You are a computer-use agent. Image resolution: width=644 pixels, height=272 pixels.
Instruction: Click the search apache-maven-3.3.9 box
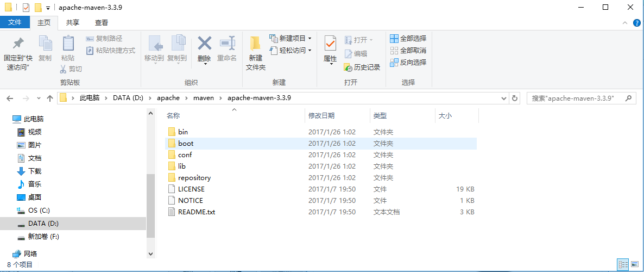581,99
